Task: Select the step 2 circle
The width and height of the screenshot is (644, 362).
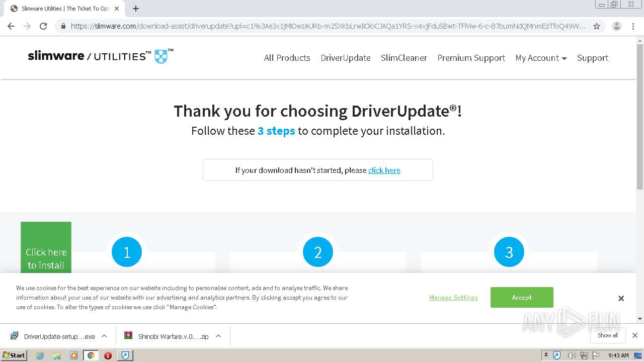Action: coord(318,252)
